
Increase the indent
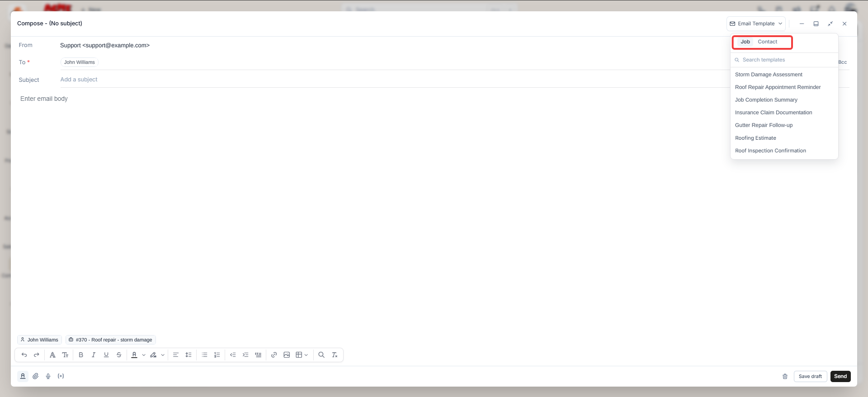click(245, 355)
